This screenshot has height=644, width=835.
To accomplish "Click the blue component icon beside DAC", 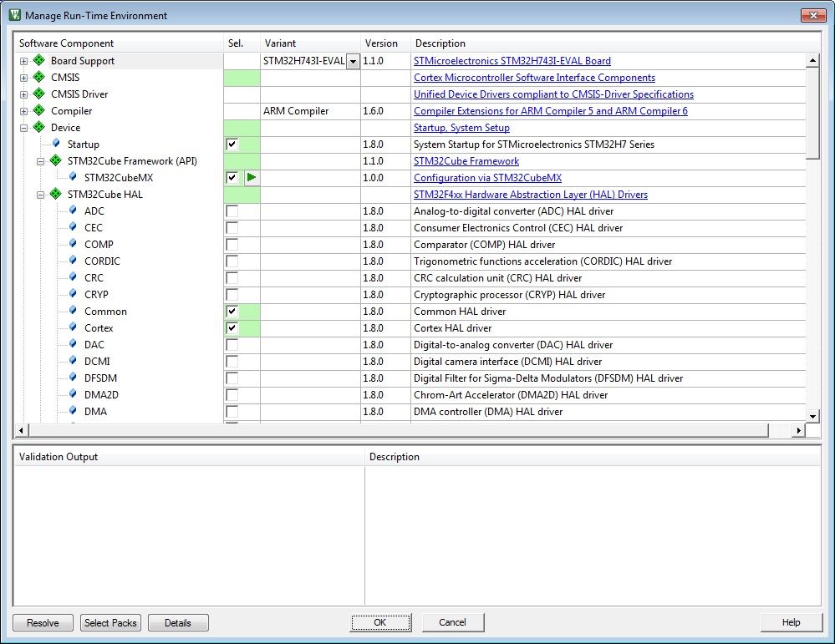I will (x=73, y=344).
